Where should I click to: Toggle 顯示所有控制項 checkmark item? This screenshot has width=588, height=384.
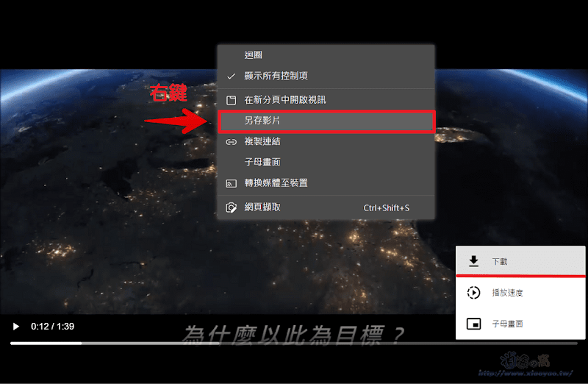[326, 76]
